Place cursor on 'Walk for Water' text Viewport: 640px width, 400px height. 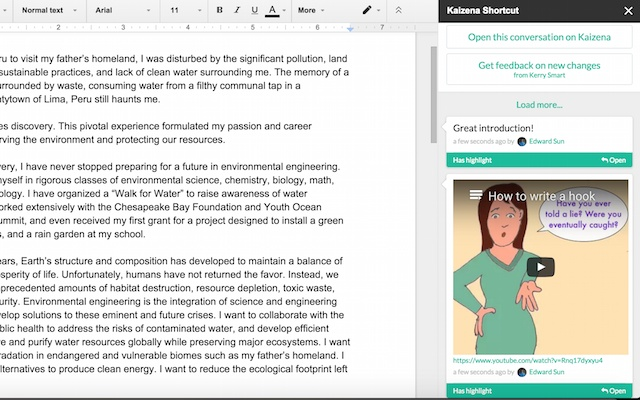148,193
